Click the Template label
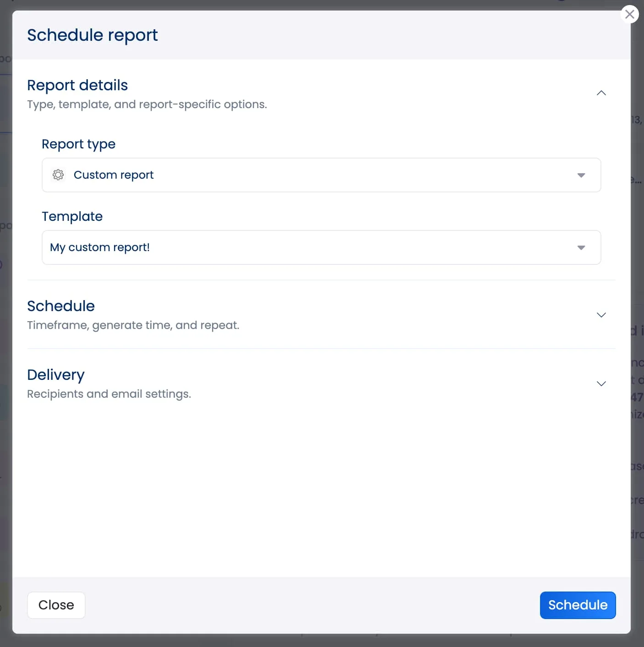 coord(72,216)
